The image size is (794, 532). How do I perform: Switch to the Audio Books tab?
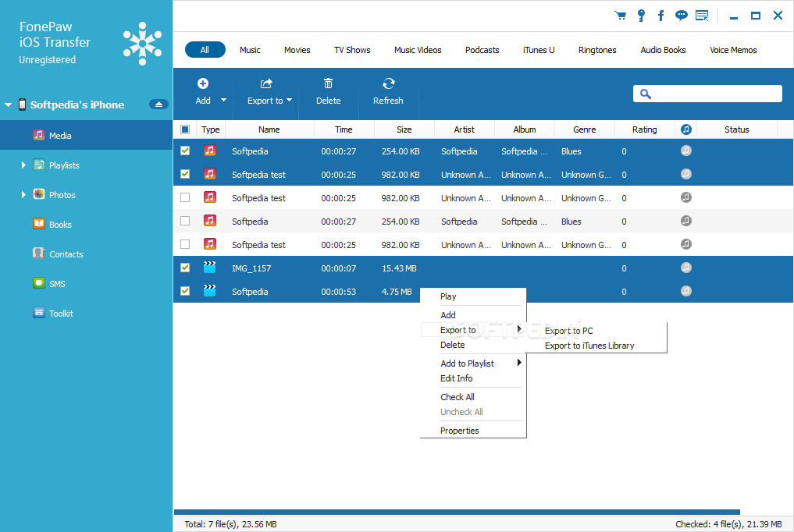point(663,50)
